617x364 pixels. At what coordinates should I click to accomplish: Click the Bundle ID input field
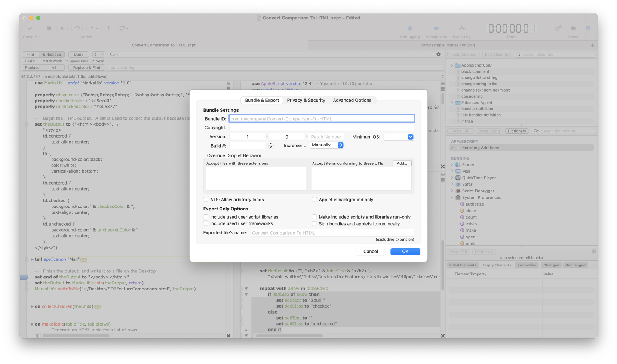(322, 119)
